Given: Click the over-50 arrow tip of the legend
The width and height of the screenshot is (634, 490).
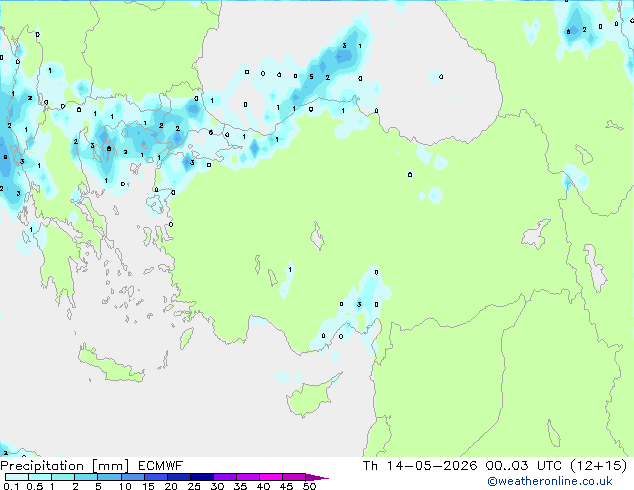Looking at the screenshot, I should point(317,477).
